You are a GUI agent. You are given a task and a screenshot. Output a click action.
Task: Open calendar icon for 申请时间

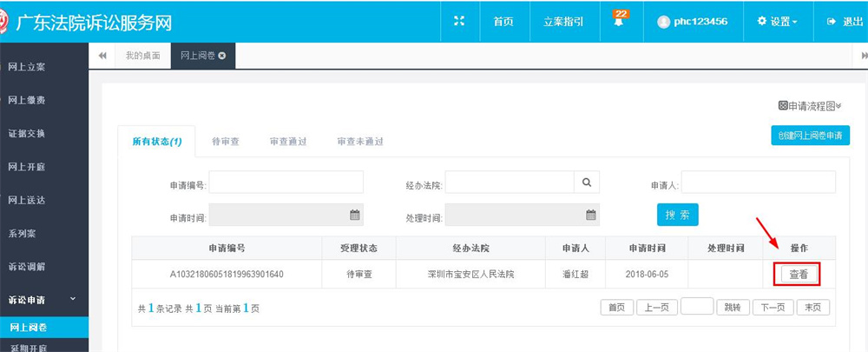[x=355, y=215]
